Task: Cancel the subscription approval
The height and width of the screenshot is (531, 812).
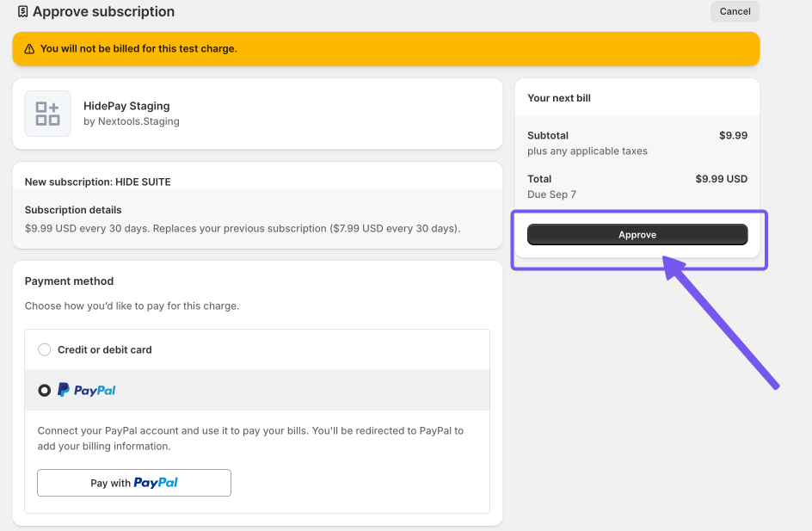Action: (x=735, y=12)
